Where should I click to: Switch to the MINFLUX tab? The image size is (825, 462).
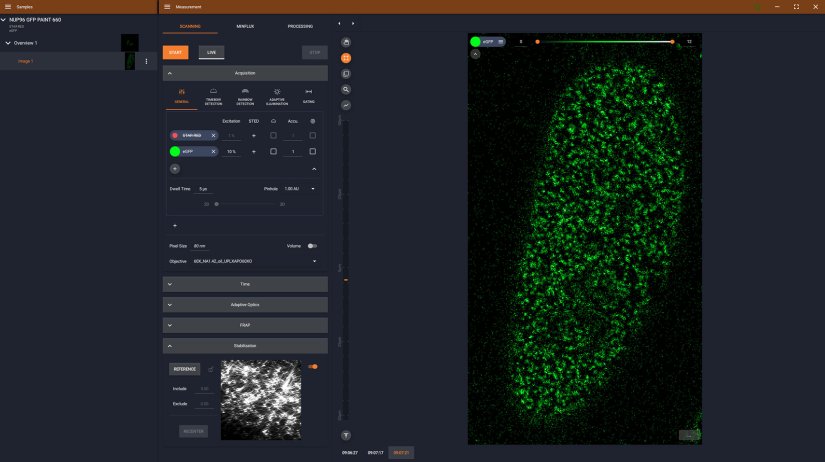(x=245, y=26)
